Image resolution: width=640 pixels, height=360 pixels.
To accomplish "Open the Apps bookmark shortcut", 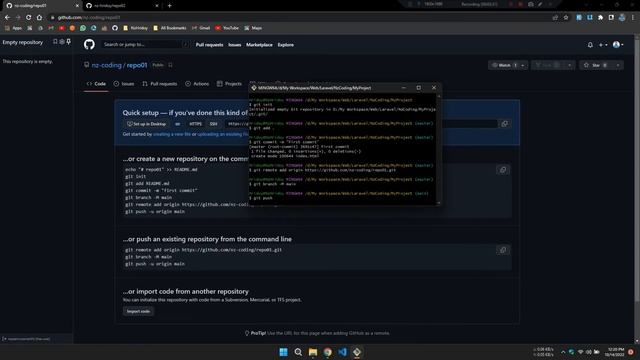I will pyautogui.click(x=13, y=28).
